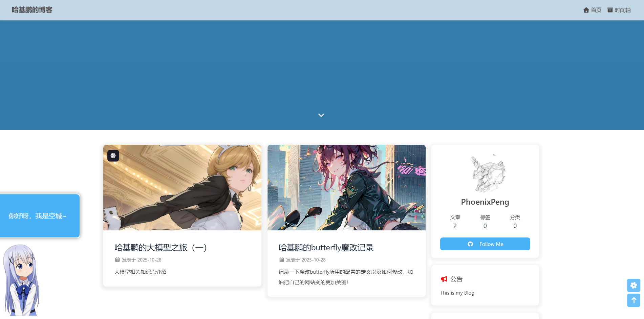Click the PhoenixPeng avatar image

(485, 173)
